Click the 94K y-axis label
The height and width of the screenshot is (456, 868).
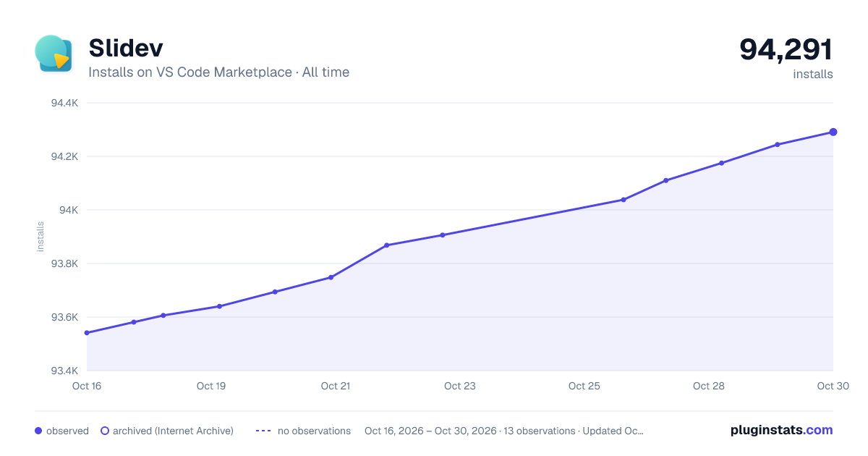[69, 210]
